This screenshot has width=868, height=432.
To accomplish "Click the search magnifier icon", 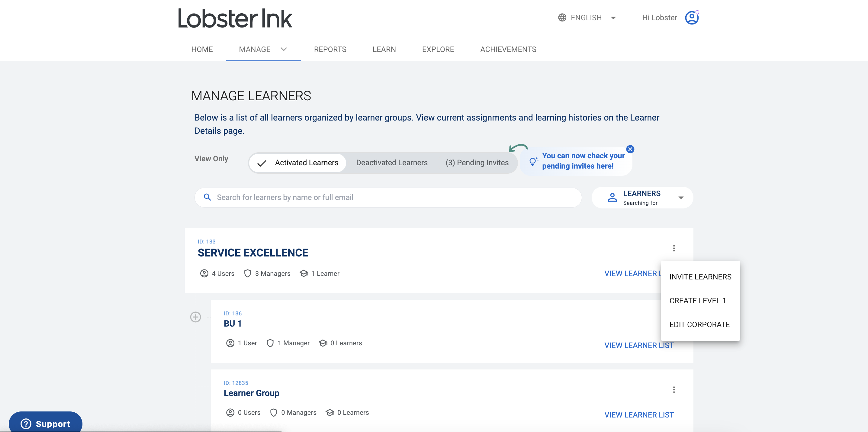I will click(x=207, y=197).
